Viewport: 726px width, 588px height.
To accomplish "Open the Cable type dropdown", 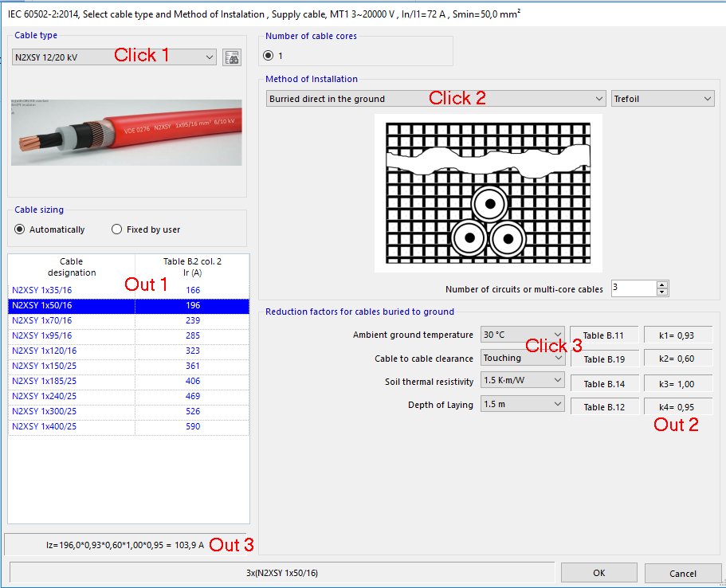I will pyautogui.click(x=114, y=57).
